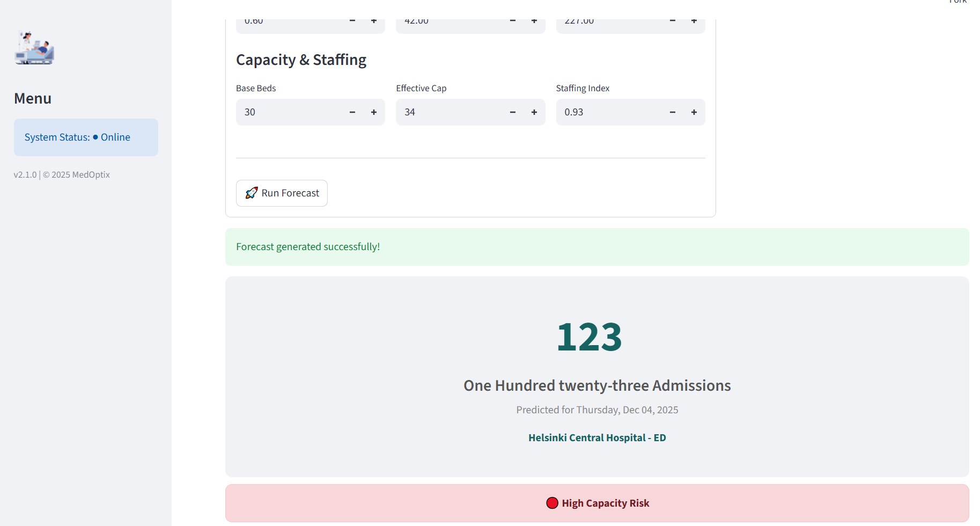Increase the Base Beds value

374,112
